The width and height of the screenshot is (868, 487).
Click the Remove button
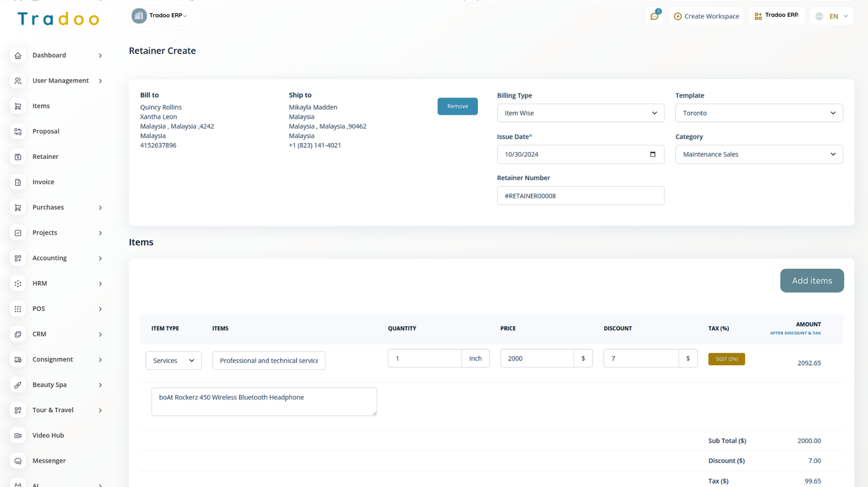tap(457, 106)
